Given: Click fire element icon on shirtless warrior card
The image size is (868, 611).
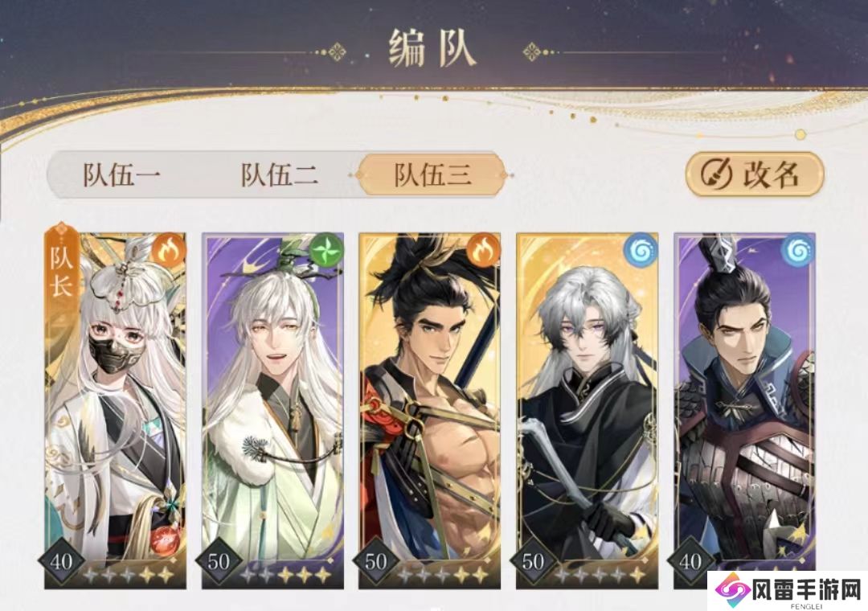Looking at the screenshot, I should click(x=483, y=249).
